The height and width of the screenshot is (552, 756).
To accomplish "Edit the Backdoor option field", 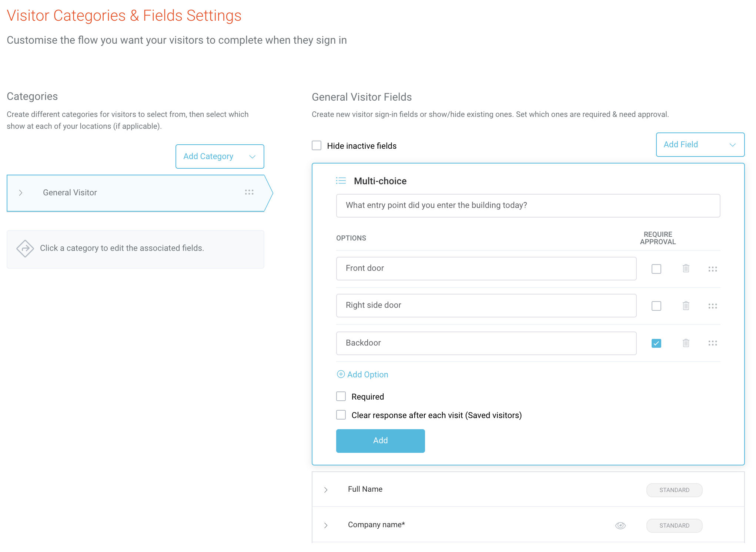I will (x=486, y=343).
